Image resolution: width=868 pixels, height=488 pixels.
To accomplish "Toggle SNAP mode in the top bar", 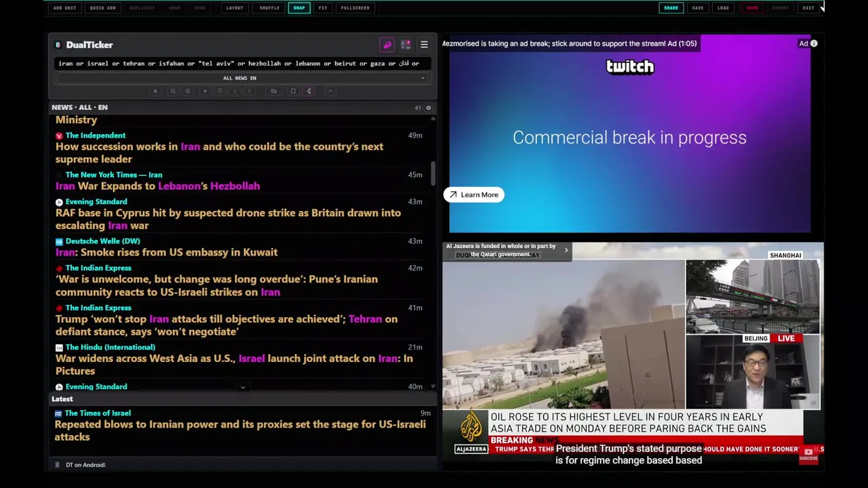I will [x=299, y=8].
